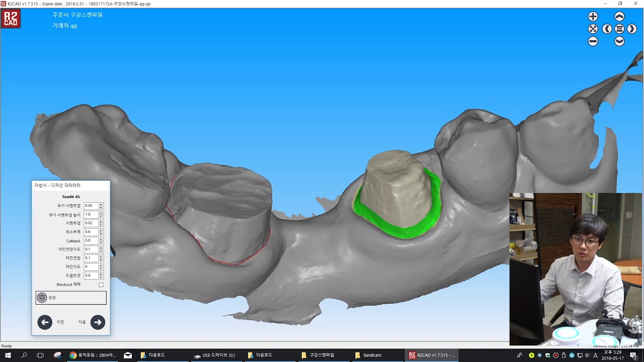Open the notification center icon
Screen dimensions: 644x362
coord(633,355)
